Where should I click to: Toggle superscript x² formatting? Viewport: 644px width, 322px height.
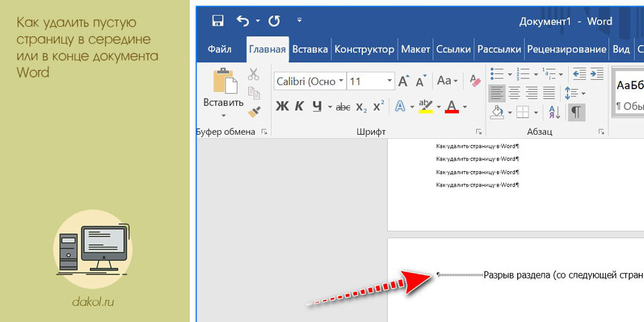click(x=378, y=107)
